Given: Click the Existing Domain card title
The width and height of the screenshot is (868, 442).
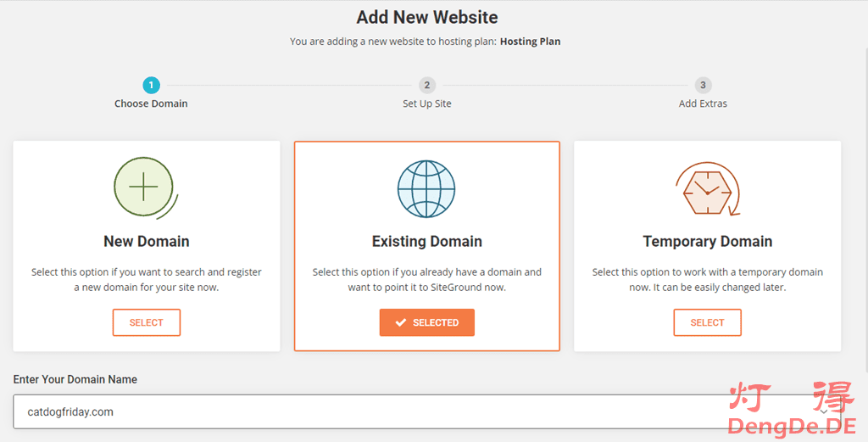Looking at the screenshot, I should tap(426, 242).
